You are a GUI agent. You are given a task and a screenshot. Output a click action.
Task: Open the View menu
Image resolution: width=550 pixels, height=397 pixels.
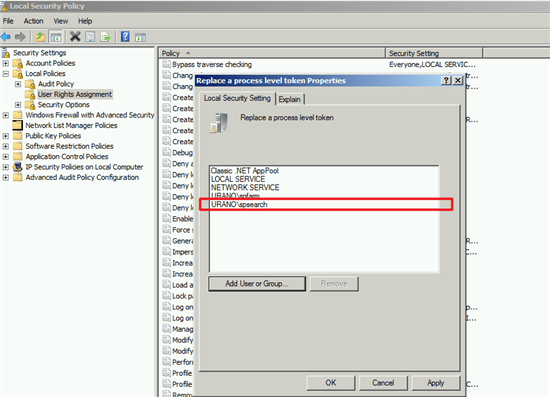coord(61,21)
